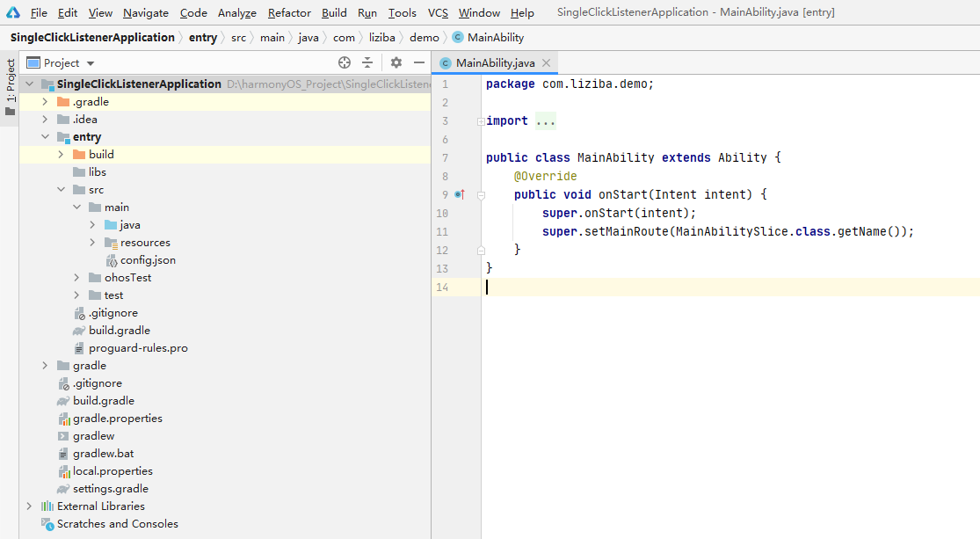The image size is (980, 539).
Task: Click the override gutter icon on line 9
Action: (459, 194)
